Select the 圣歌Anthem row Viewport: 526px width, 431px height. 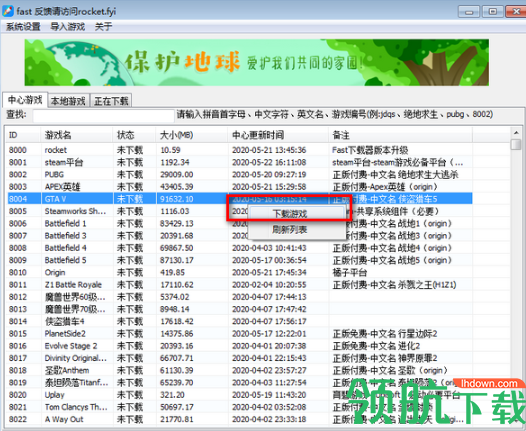click(x=240, y=370)
